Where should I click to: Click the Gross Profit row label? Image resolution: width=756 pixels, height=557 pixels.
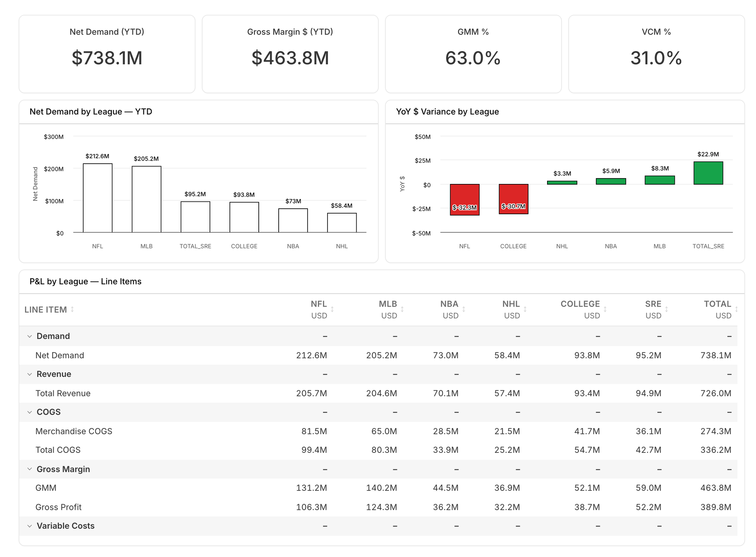[58, 507]
